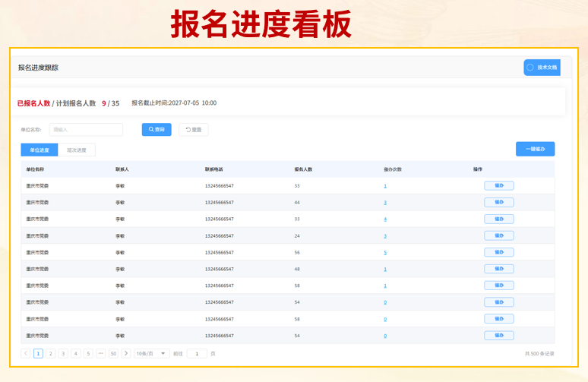Focus the 单位名称 input field

point(86,130)
